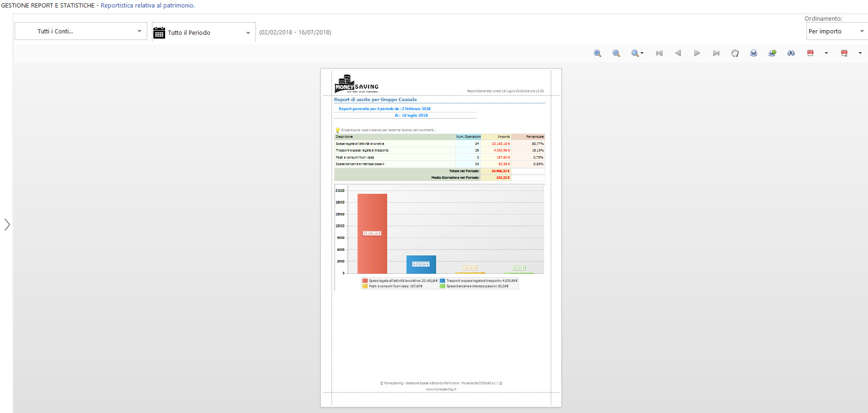Click the '187,60 €' chart bar label
Viewport: 868px width, 413px height.
click(470, 268)
